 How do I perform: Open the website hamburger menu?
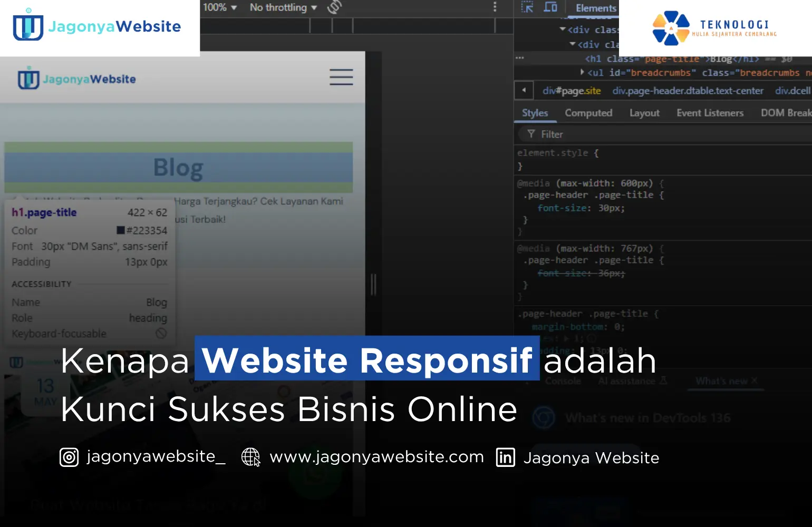pyautogui.click(x=341, y=77)
